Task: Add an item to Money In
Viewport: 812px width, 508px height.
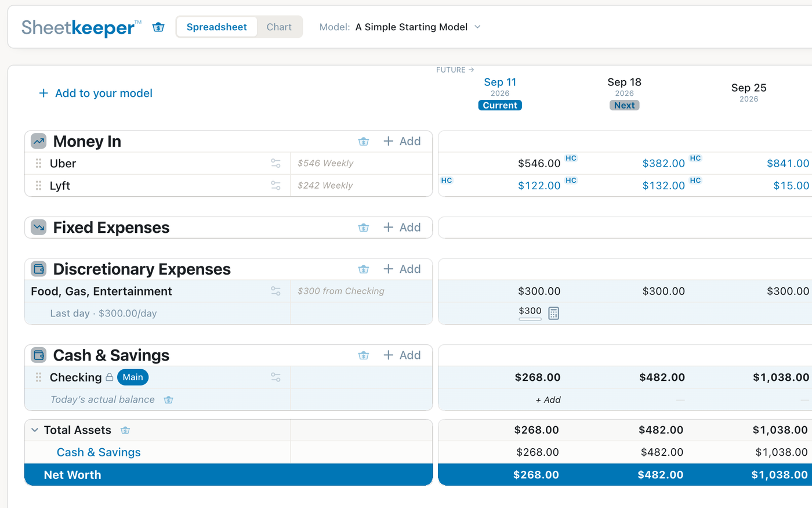Action: coord(403,142)
